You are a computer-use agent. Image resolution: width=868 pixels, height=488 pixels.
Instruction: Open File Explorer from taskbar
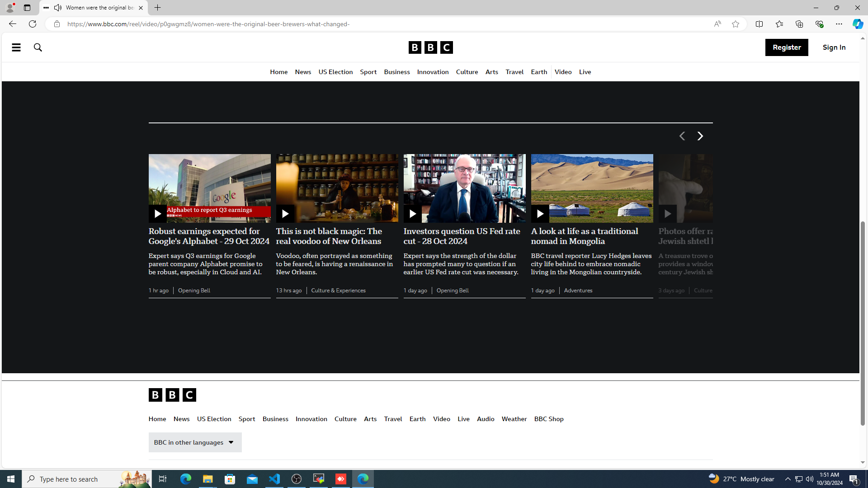pos(208,479)
